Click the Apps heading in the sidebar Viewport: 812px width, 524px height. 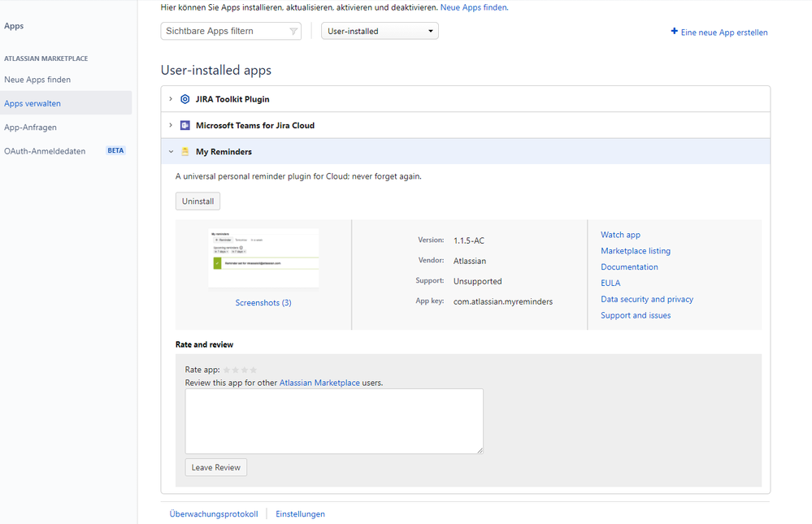point(14,26)
